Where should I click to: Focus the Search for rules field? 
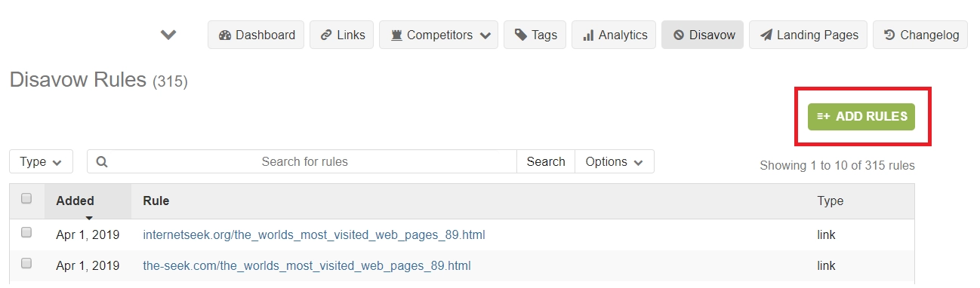point(304,161)
